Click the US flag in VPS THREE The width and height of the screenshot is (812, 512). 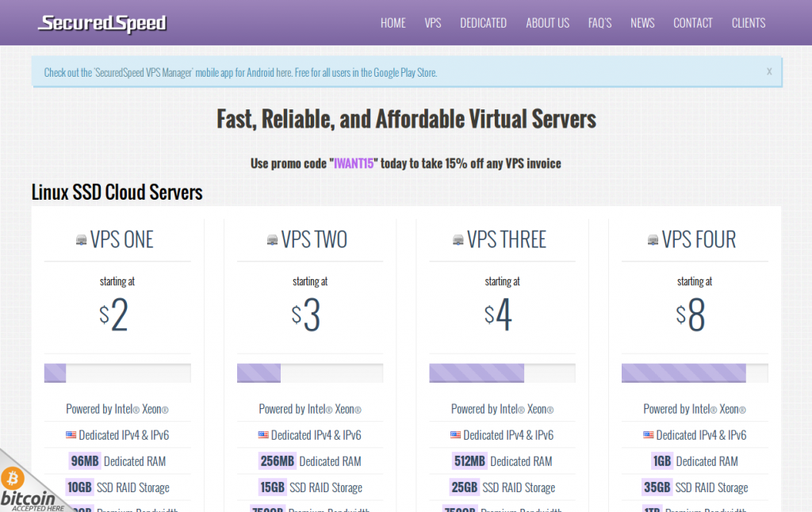point(456,435)
